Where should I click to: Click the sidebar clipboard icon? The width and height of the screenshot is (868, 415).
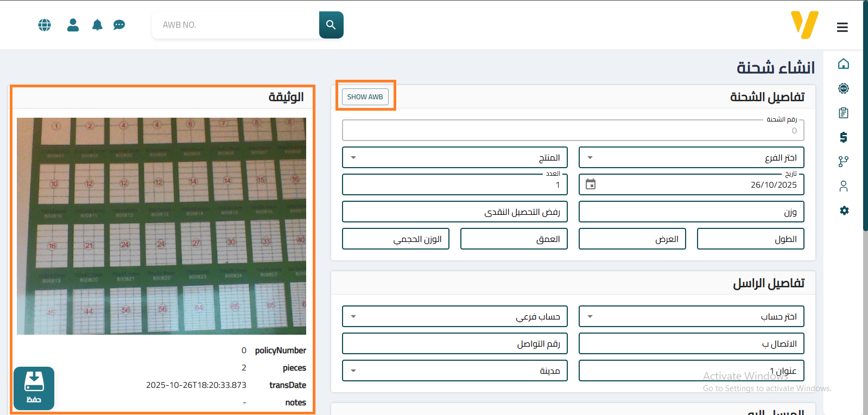click(843, 113)
